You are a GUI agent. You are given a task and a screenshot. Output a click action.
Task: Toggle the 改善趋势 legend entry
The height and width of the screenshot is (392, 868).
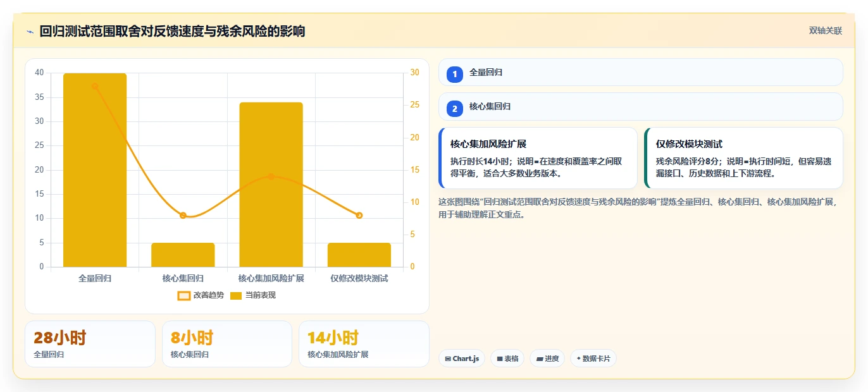201,295
